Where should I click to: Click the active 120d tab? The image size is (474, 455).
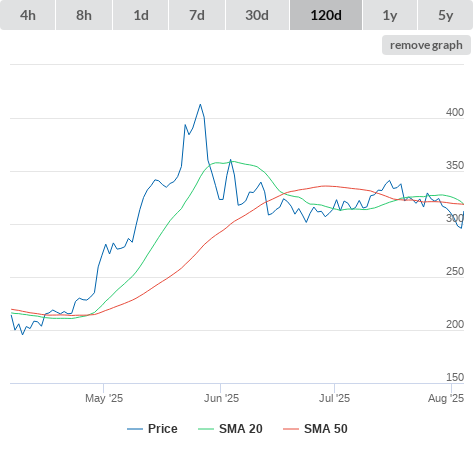coord(326,15)
